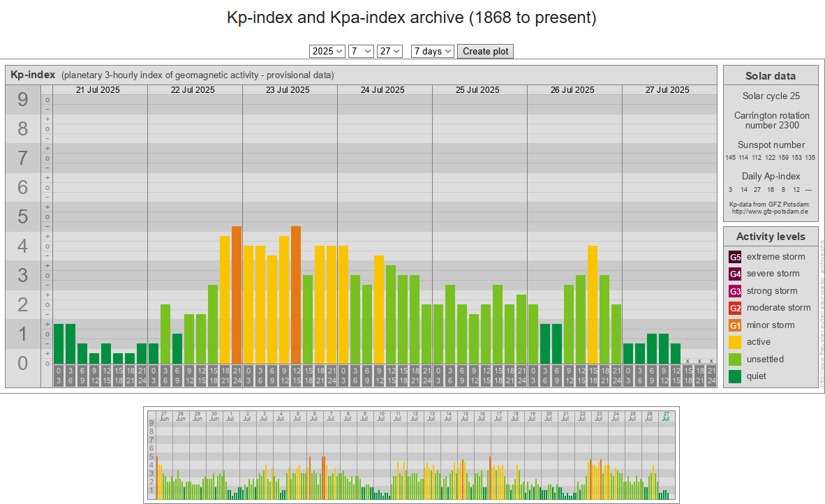Screen dimensions: 825x504
Task: Click '17 Jul' in the overview chart
Action: coord(498,416)
